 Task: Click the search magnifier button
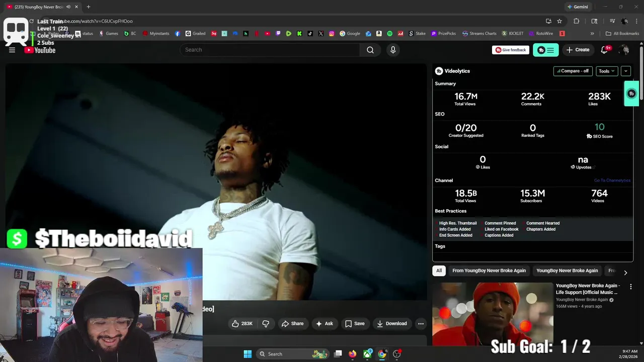coord(370,50)
